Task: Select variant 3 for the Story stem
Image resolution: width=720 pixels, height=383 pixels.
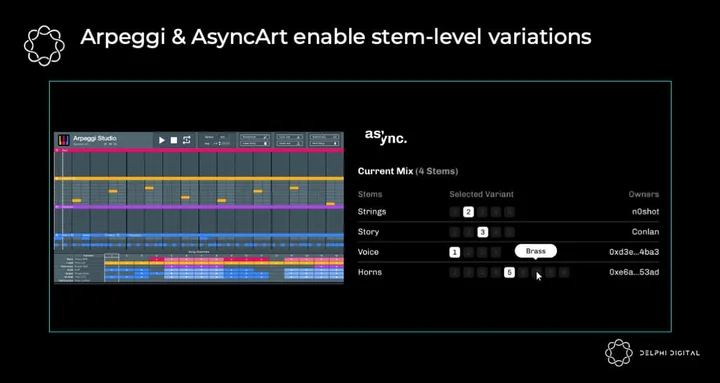Action: pos(482,232)
